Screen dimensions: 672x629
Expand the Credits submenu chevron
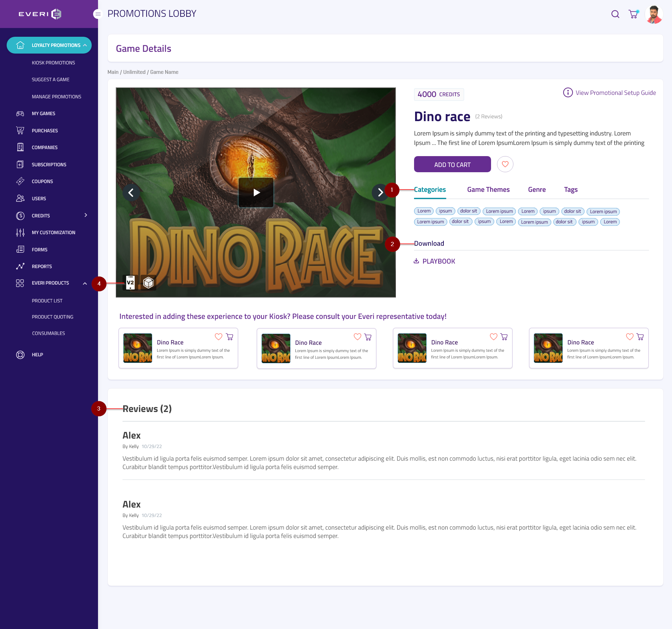pyautogui.click(x=86, y=215)
